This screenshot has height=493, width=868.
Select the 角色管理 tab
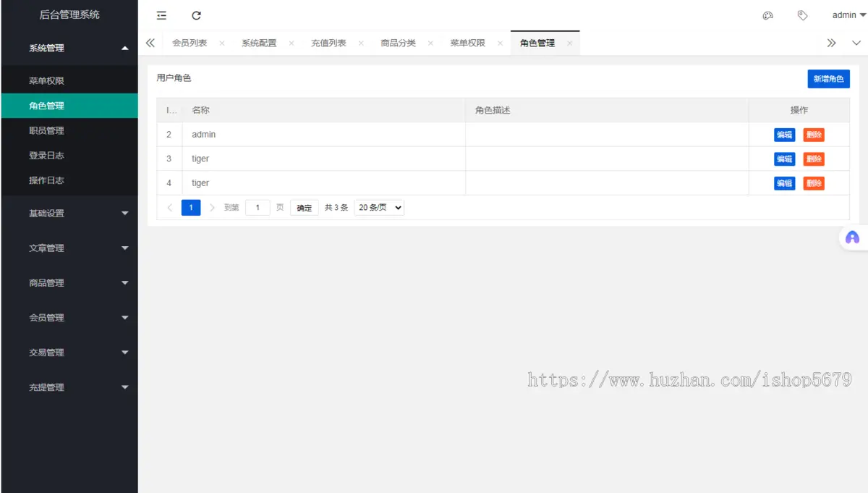click(x=537, y=43)
